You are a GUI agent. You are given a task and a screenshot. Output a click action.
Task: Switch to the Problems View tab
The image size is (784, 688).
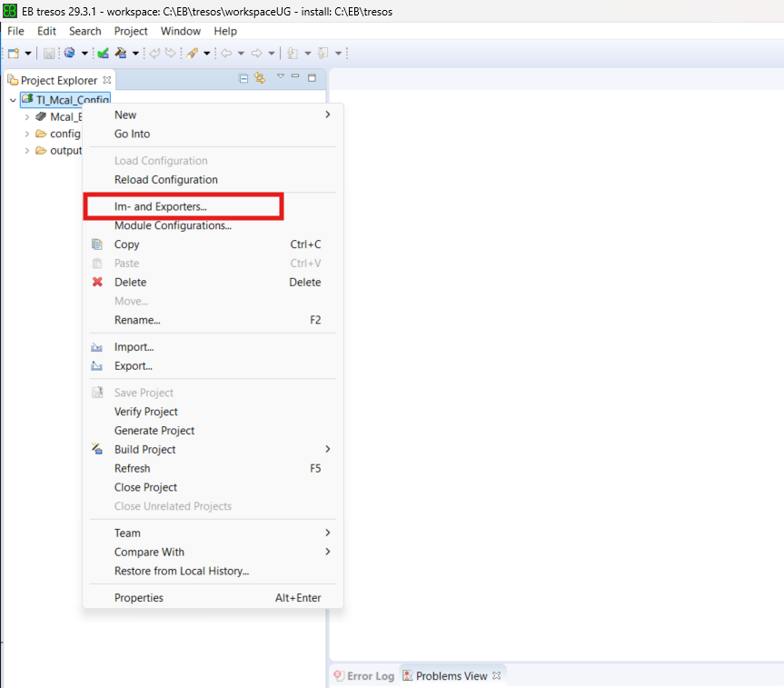(x=452, y=675)
